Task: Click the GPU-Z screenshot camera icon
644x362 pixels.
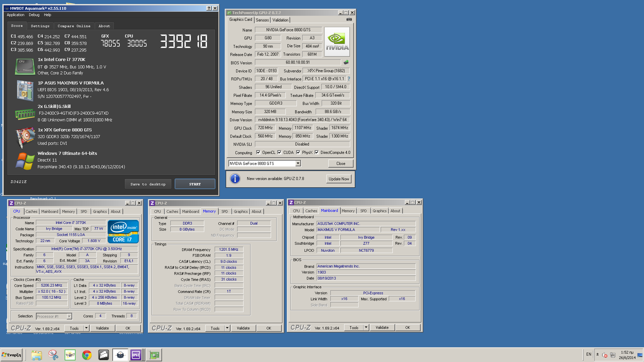Action: click(x=349, y=19)
